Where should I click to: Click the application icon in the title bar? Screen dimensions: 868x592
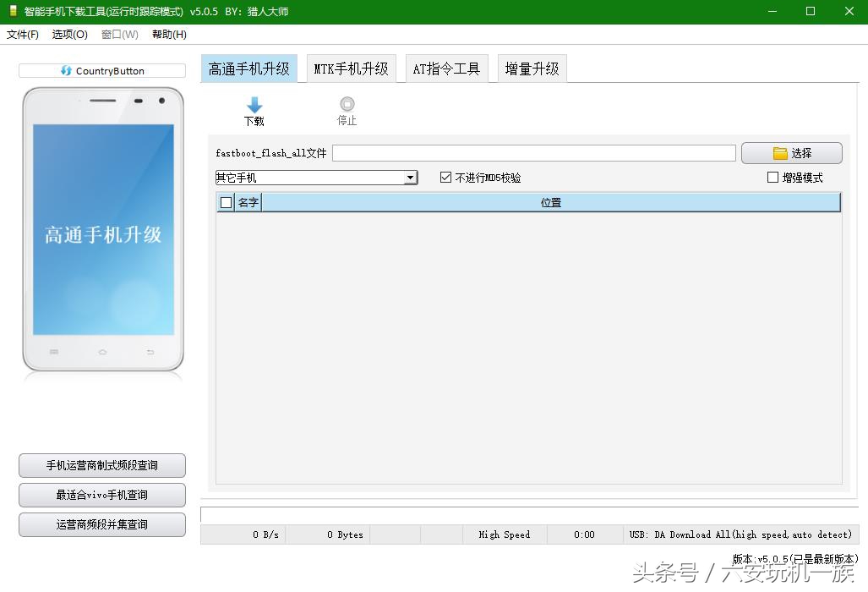[12, 11]
